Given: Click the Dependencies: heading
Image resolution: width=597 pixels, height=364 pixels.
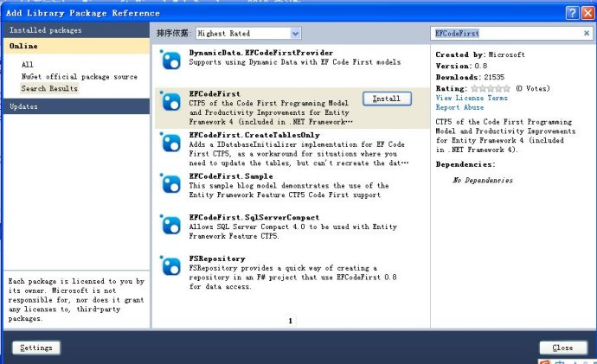Looking at the screenshot, I should (x=465, y=164).
